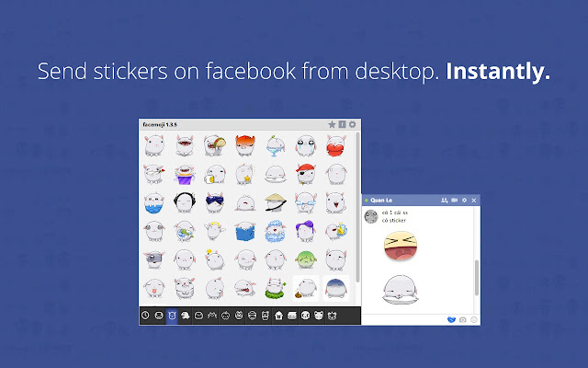Select the ice cream glass sticker
This screenshot has height=368, width=588.
click(276, 145)
